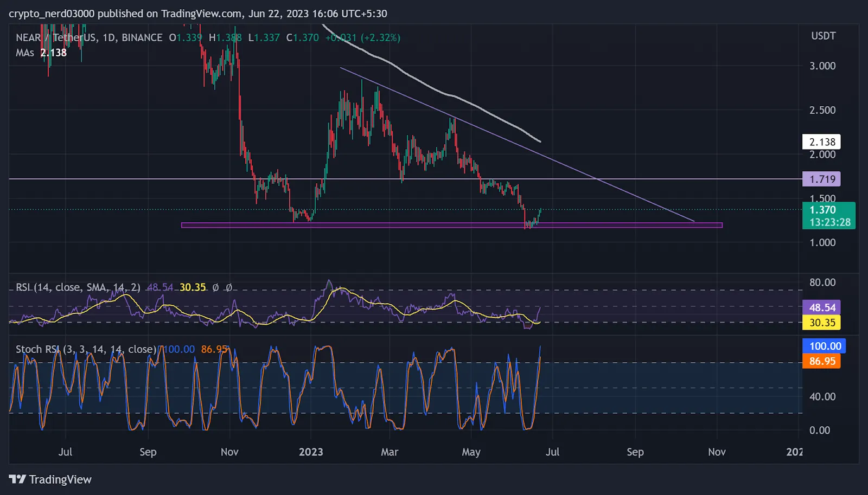This screenshot has height=495, width=868.
Task: Click the RSI indicator legend title
Action: 78,287
